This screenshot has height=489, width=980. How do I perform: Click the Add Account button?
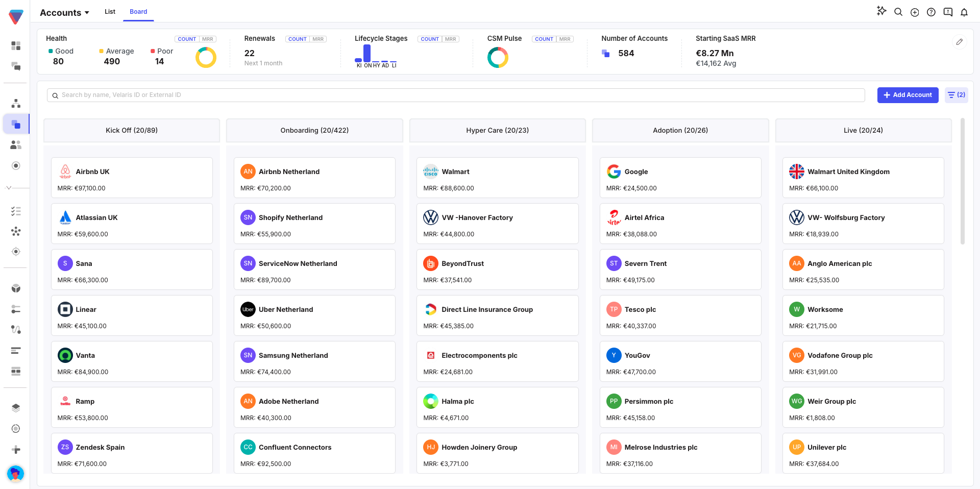[x=908, y=95]
